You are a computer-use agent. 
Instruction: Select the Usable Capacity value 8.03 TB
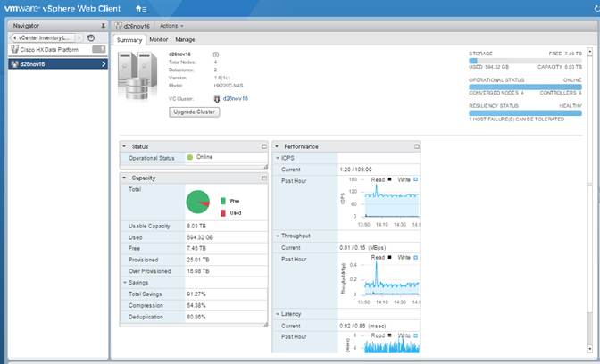pos(196,226)
